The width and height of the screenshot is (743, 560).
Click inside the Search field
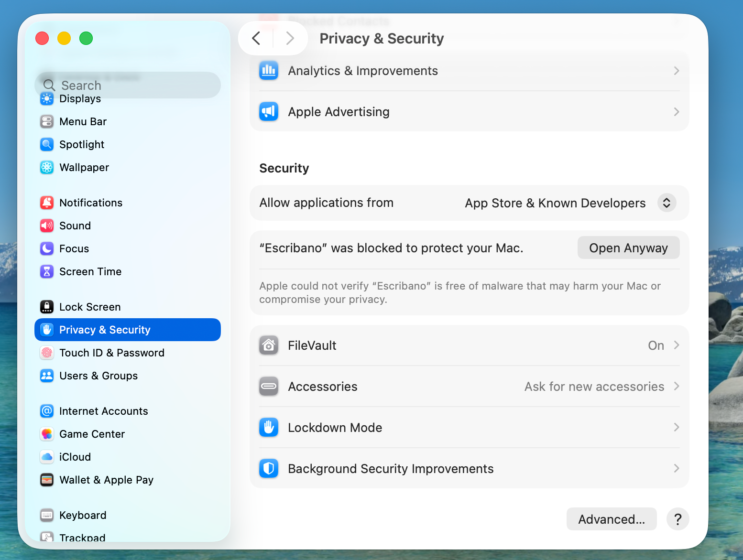(127, 85)
